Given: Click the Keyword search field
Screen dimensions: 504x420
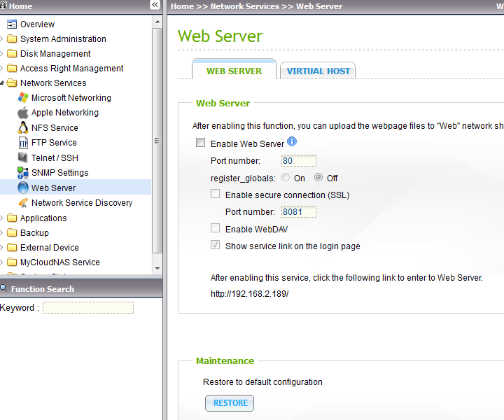Looking at the screenshot, I should [x=87, y=308].
